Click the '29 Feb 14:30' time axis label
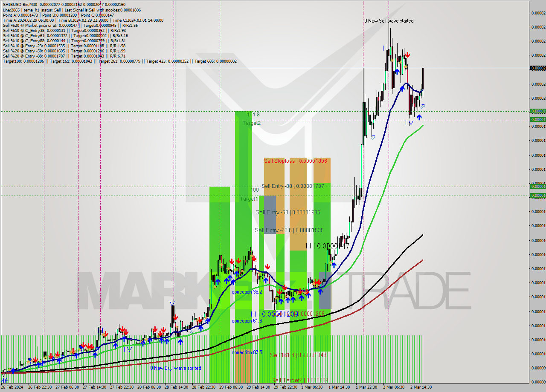This screenshot has width=546, height=392. point(258,387)
